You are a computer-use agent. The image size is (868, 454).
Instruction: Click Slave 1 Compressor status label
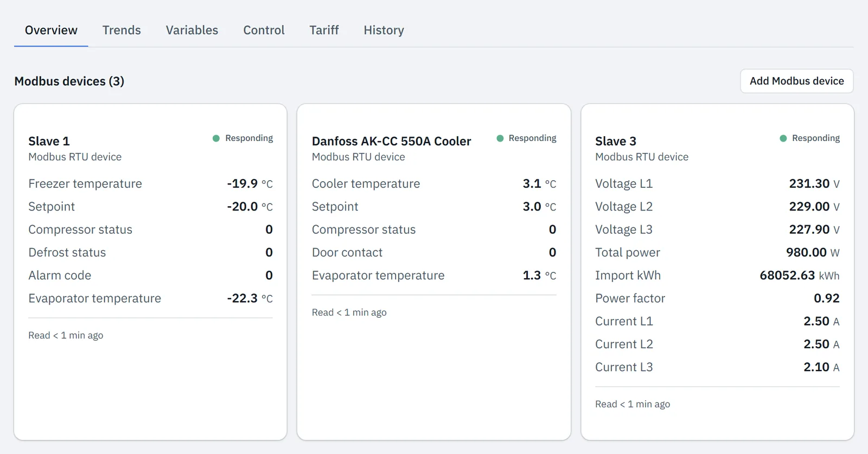80,229
